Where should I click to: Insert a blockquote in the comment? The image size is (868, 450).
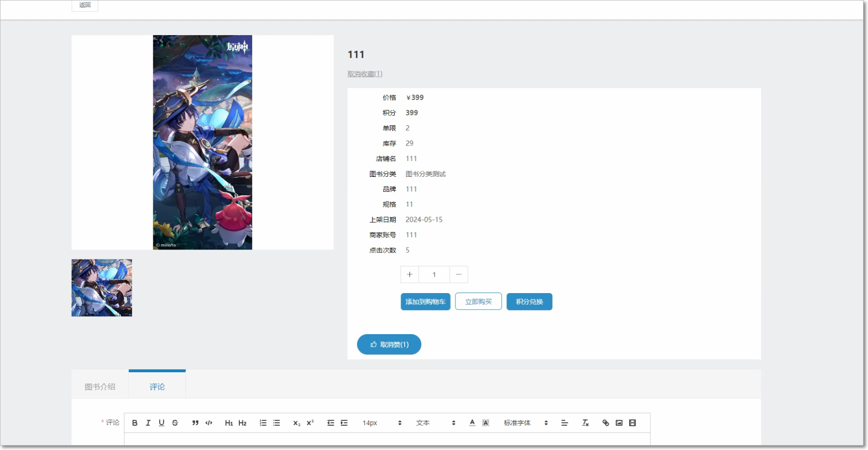pyautogui.click(x=195, y=423)
